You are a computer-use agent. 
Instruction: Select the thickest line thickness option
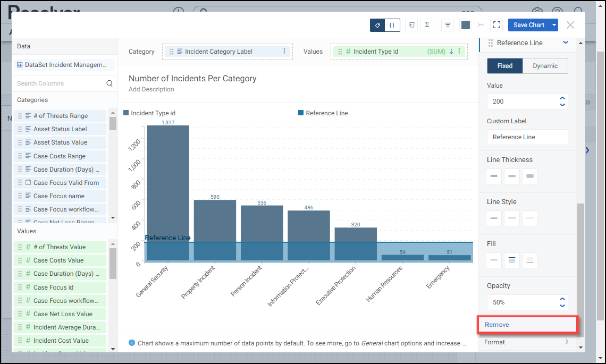(529, 176)
